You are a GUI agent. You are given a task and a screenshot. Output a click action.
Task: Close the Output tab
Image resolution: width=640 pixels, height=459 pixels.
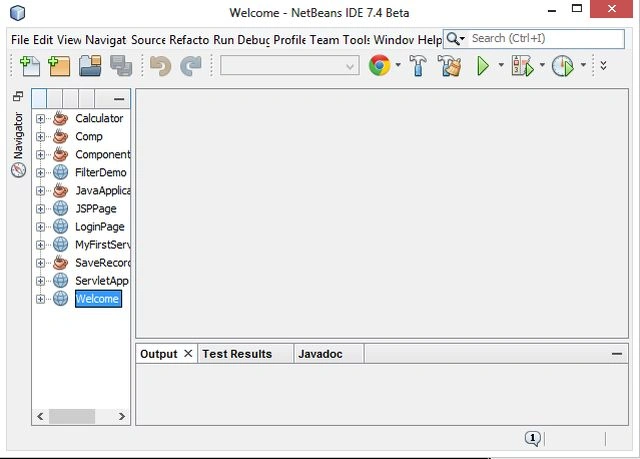coord(188,354)
